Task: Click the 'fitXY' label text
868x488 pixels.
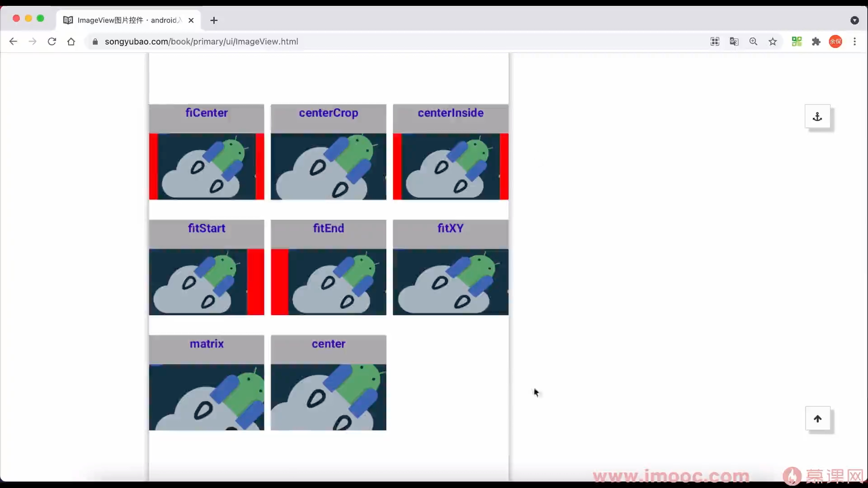Action: [x=451, y=228]
